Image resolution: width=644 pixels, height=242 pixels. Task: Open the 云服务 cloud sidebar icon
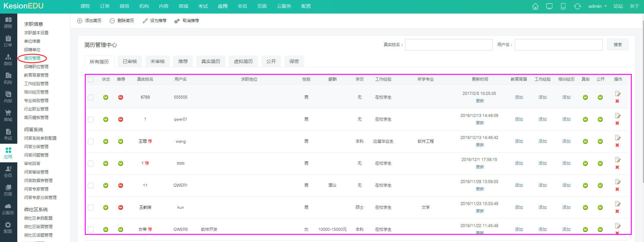click(x=8, y=209)
